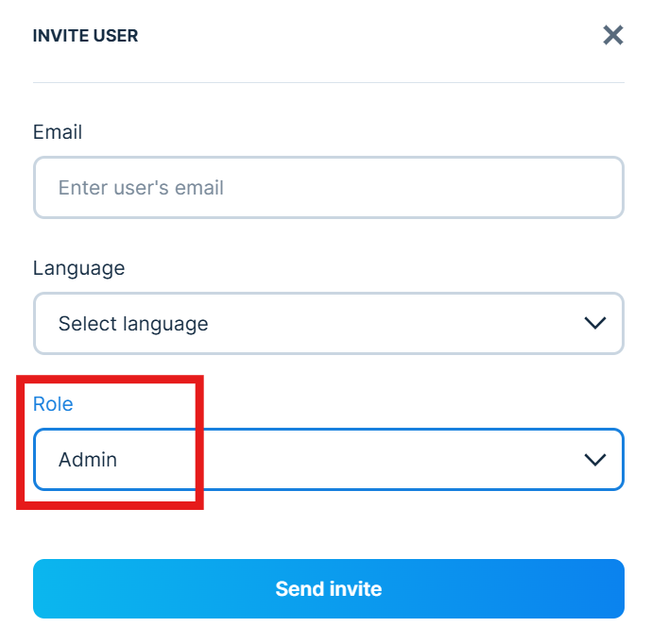Open the Role dropdown showing Admin

click(x=328, y=460)
